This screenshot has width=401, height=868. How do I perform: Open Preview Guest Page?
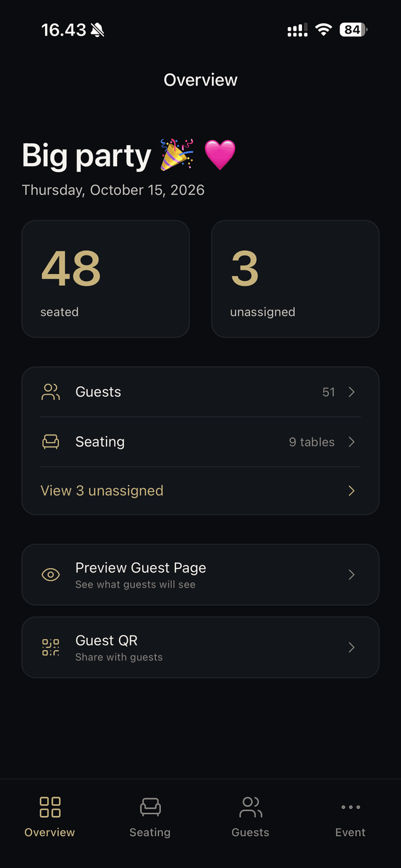click(200, 574)
